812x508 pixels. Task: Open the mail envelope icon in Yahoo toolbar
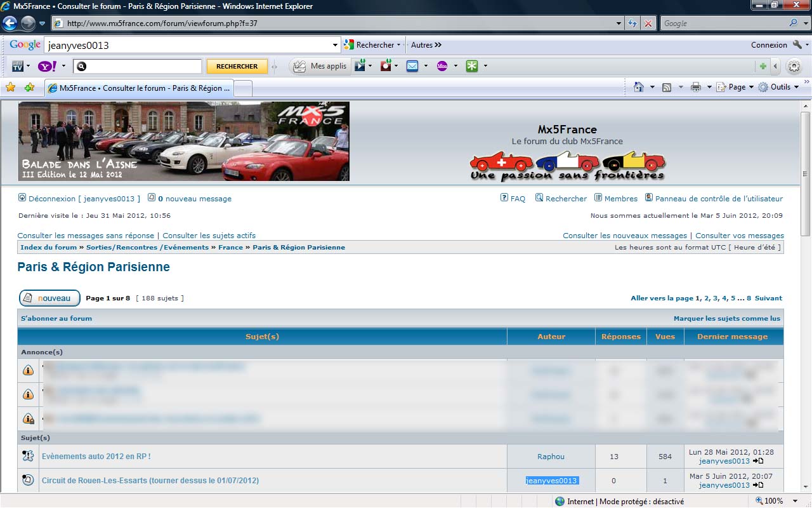pyautogui.click(x=412, y=66)
